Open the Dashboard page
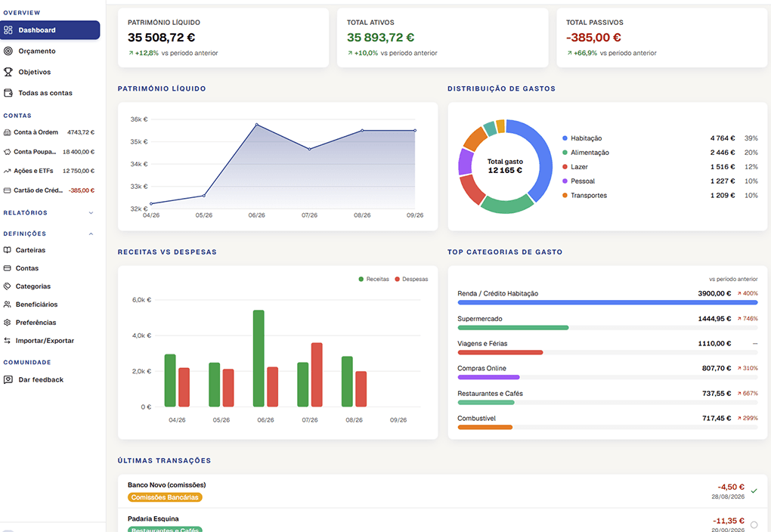Image resolution: width=771 pixels, height=532 pixels. (50, 30)
